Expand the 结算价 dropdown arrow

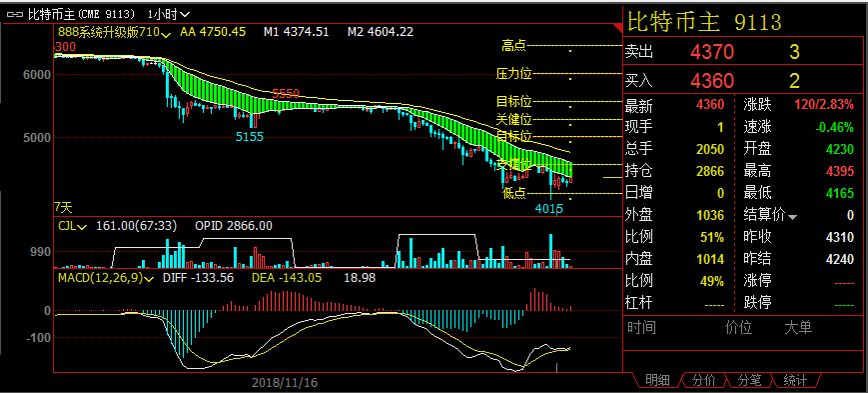point(793,217)
